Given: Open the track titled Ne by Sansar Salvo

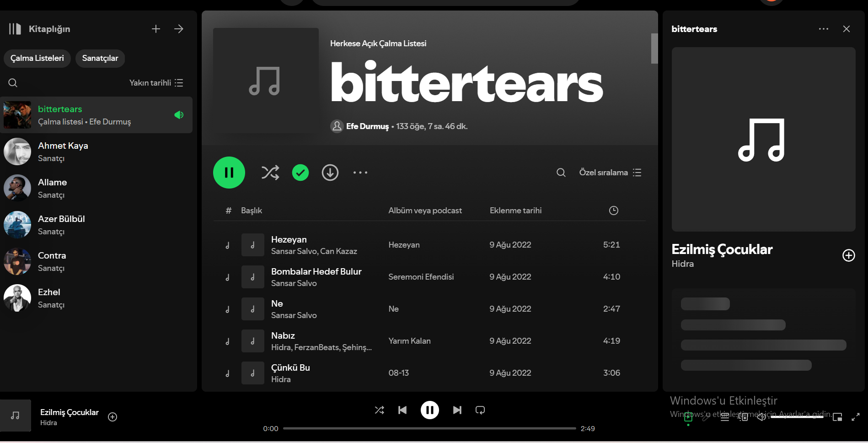Looking at the screenshot, I should (x=277, y=304).
